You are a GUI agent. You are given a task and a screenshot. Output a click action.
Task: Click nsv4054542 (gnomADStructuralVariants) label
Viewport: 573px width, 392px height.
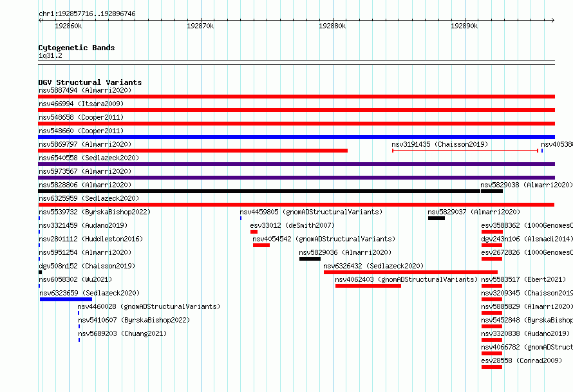coord(324,239)
